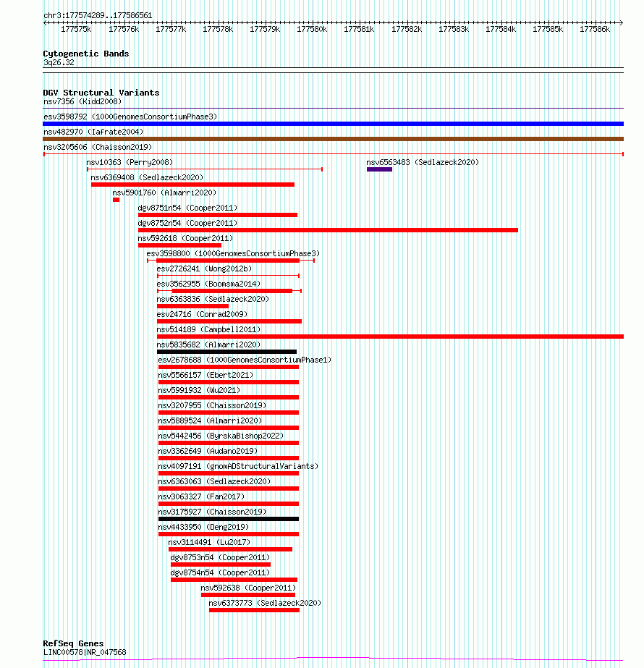Viewport: 644px width, 668px height.
Task: Open the nsv5835682 (Almarri2020) label
Action: 208,344
